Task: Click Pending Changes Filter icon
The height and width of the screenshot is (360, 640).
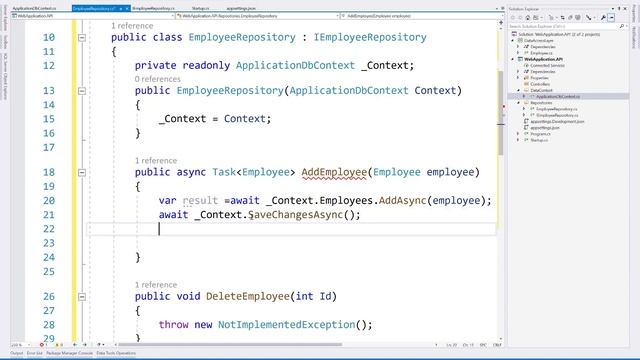Action: [551, 18]
